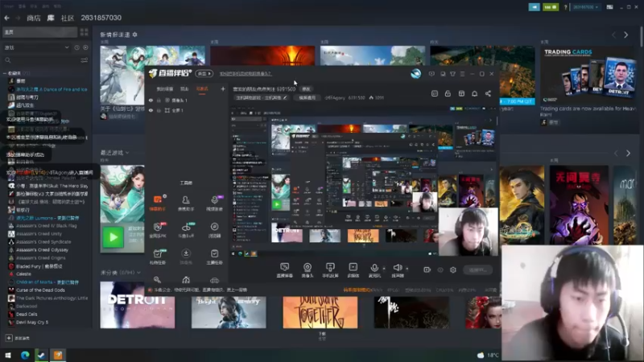This screenshot has width=644, height=362.
Task: Collapse the 收藏夹 favorites category in Steam
Action: click(5, 73)
